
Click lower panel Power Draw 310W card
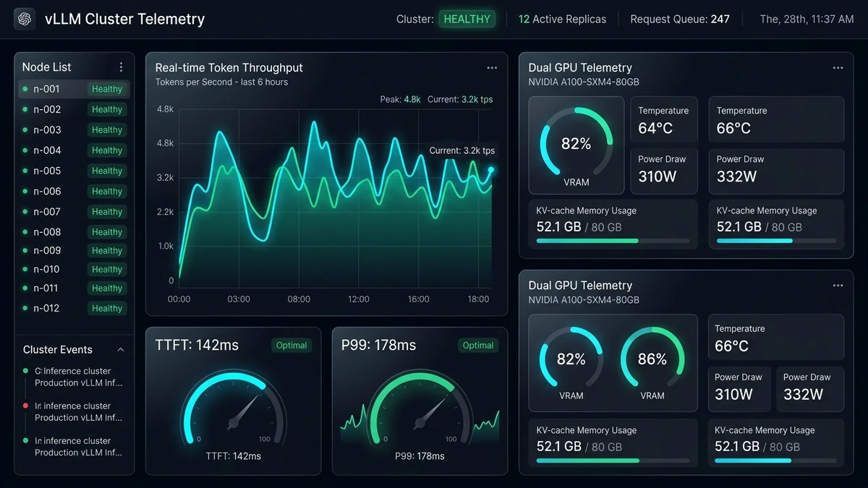pos(739,388)
